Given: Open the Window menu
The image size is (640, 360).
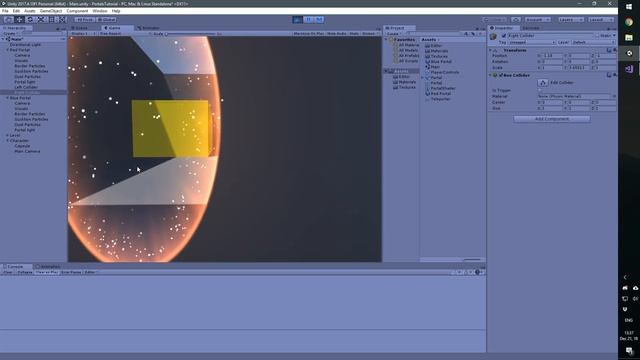Looking at the screenshot, I should click(100, 11).
